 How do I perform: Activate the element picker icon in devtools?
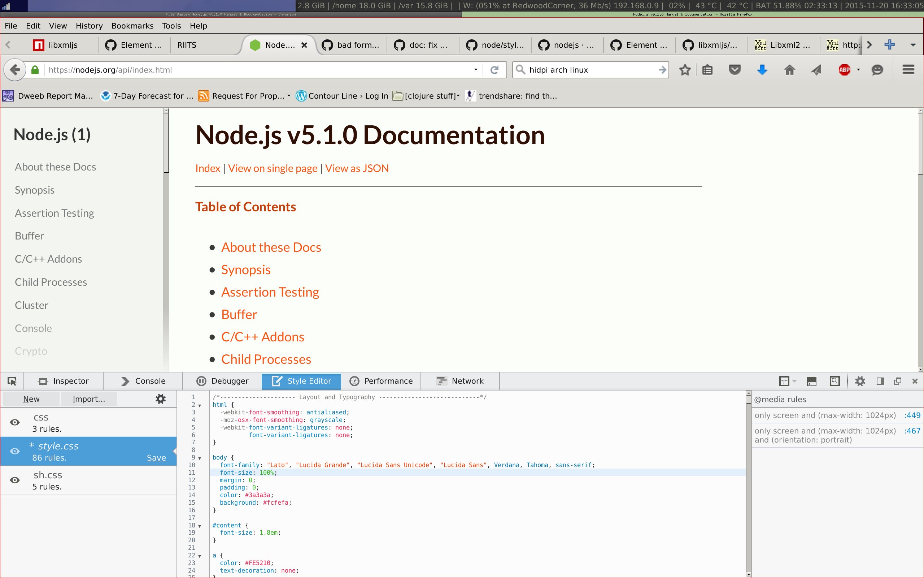coord(12,381)
